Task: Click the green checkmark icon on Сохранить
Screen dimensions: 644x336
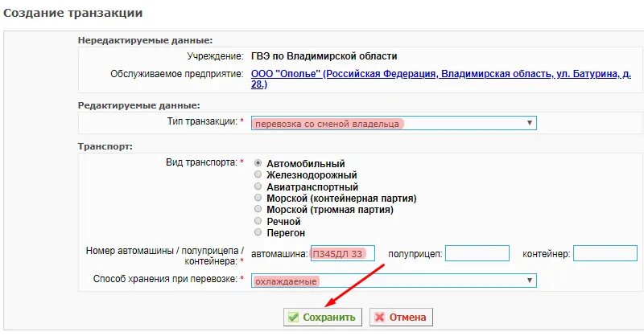Action: pyautogui.click(x=293, y=318)
